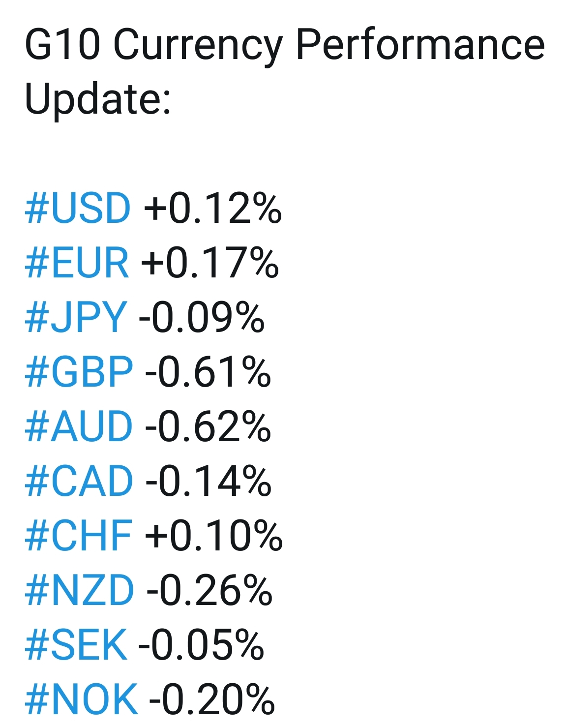Click the 'Update:' line of the heading

98,98
